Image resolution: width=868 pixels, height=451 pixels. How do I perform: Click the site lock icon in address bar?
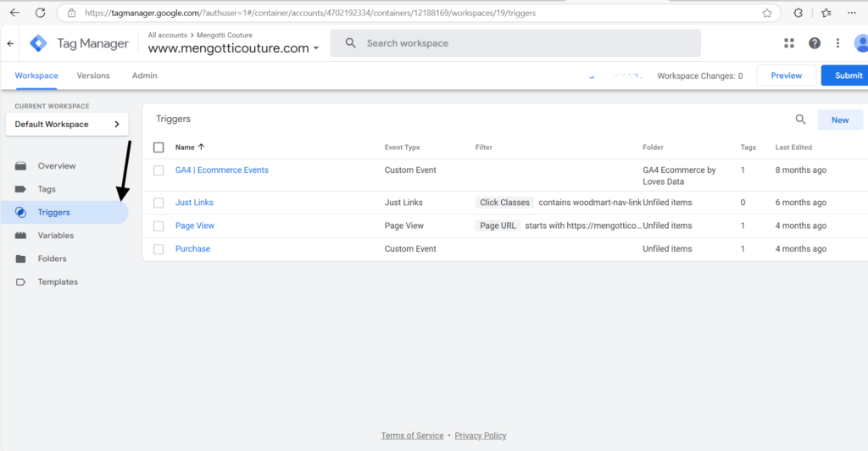pos(71,13)
